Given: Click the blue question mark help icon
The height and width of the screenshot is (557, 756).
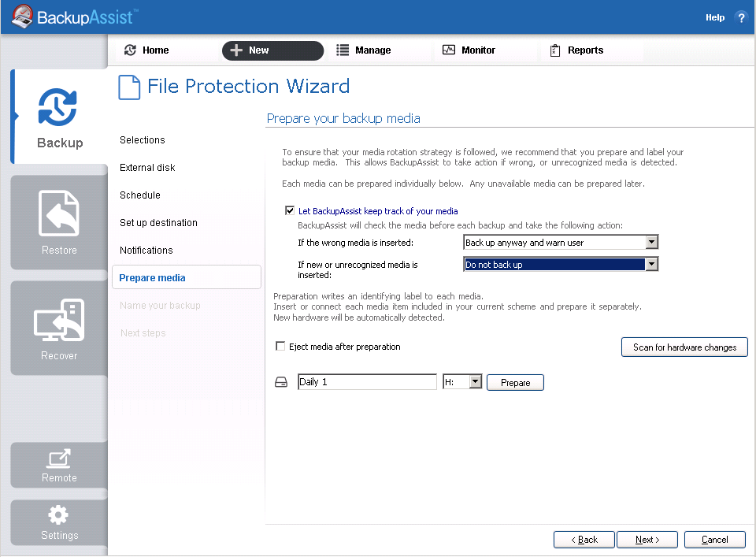Looking at the screenshot, I should pyautogui.click(x=741, y=18).
